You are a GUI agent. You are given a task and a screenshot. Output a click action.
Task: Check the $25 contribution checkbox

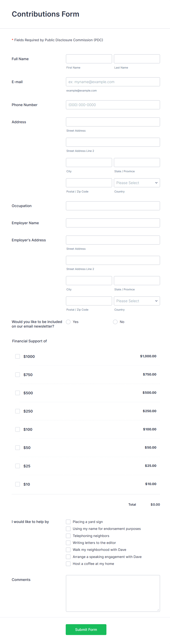pos(18,466)
